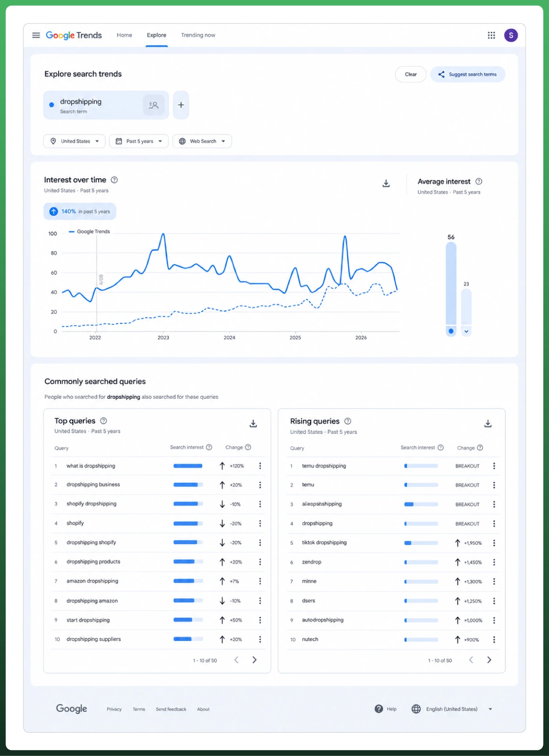Click Send feedback in footer
The image size is (549, 756).
171,709
